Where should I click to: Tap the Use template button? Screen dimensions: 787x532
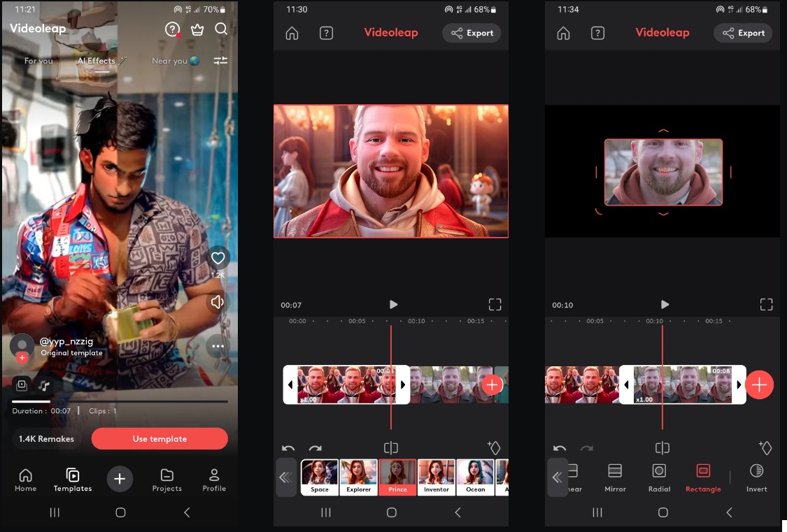[x=159, y=438]
